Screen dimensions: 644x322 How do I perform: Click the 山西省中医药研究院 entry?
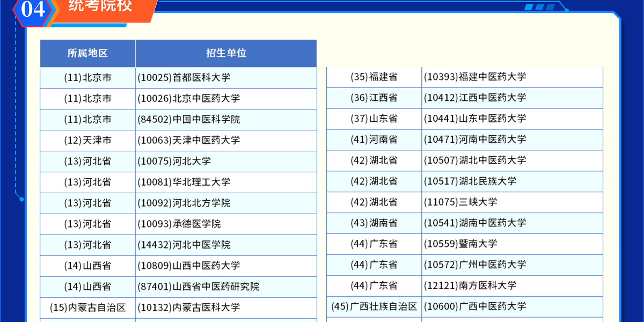click(198, 287)
